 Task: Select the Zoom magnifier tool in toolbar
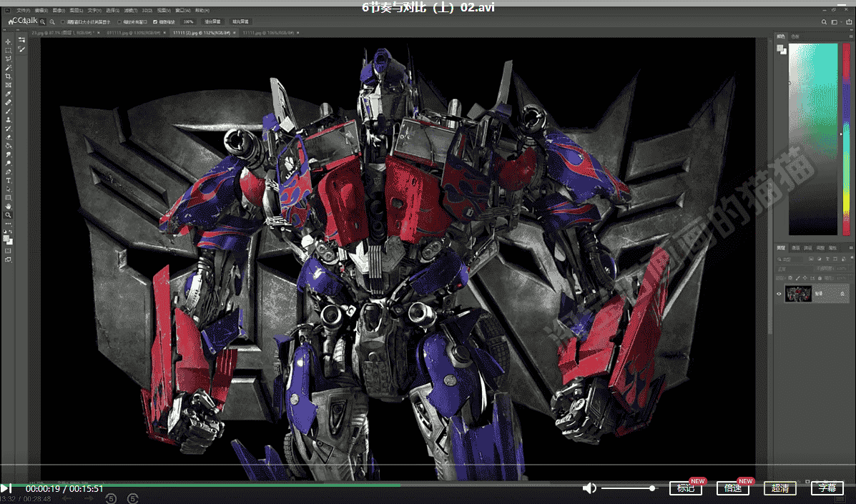pos(8,215)
